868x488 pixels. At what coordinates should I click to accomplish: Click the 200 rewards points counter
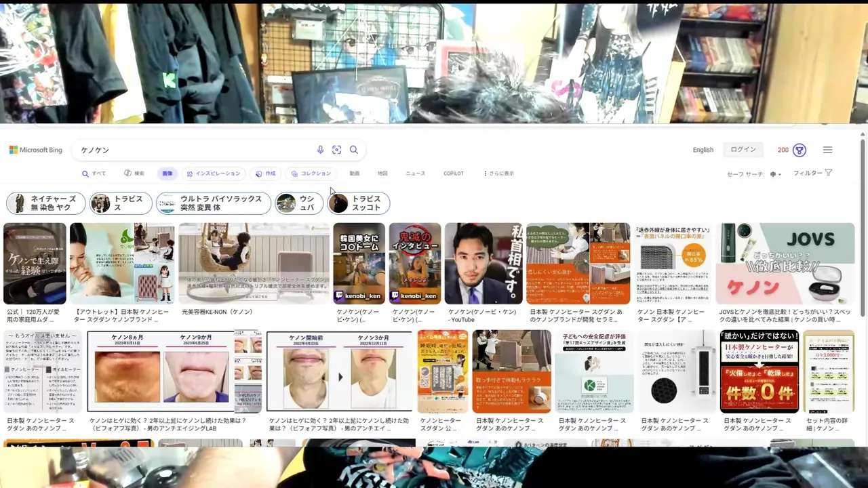click(783, 150)
